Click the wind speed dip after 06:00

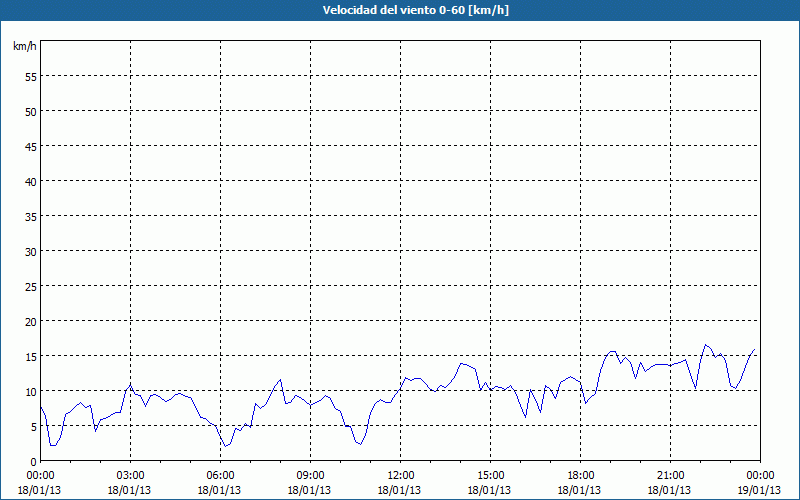226,446
